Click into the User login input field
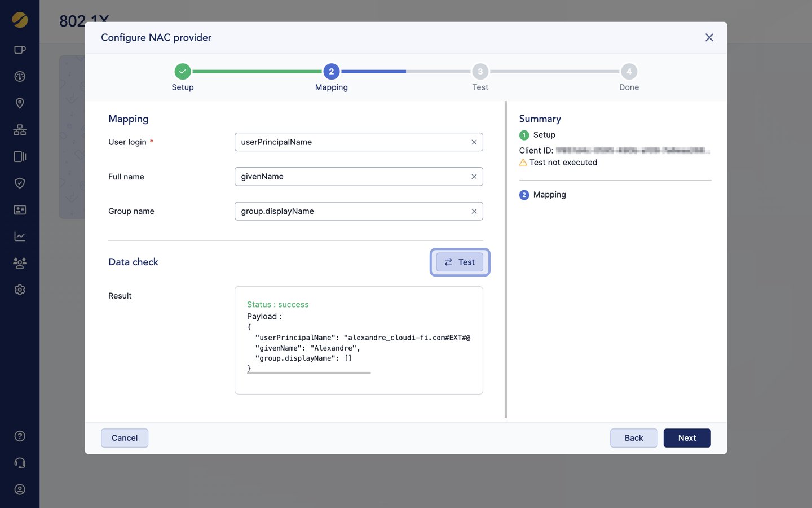The image size is (812, 508). [x=350, y=142]
